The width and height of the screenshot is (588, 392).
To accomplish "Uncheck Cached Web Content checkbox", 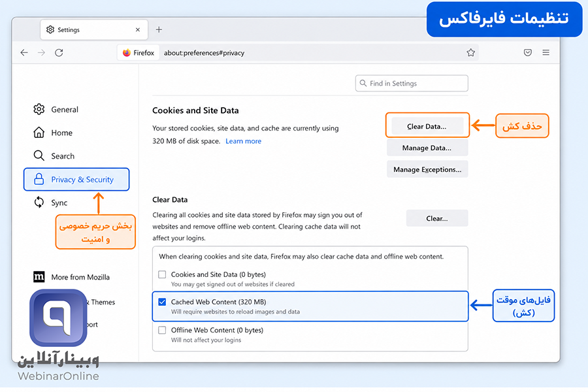I will click(x=162, y=302).
